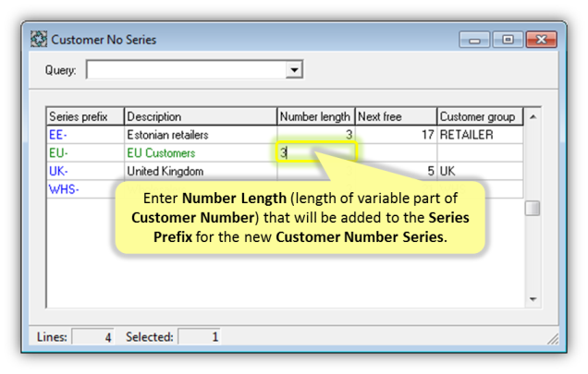The width and height of the screenshot is (588, 374).
Task: Open the Query dropdown arrow
Action: pos(294,69)
